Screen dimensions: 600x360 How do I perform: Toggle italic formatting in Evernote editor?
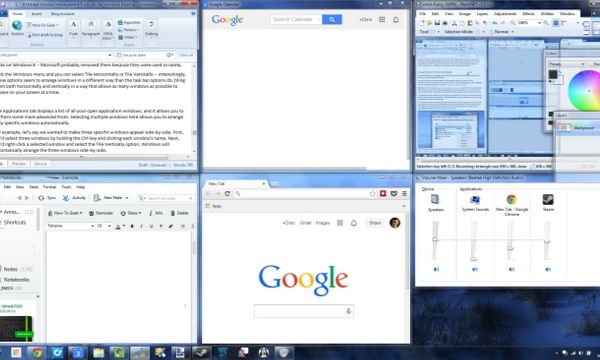tap(142, 226)
